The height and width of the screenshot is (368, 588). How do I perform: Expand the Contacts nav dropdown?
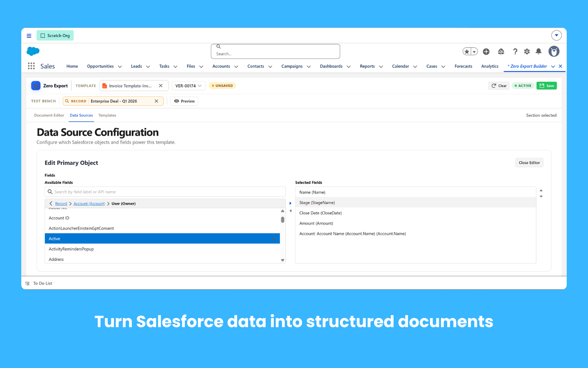[x=270, y=67]
